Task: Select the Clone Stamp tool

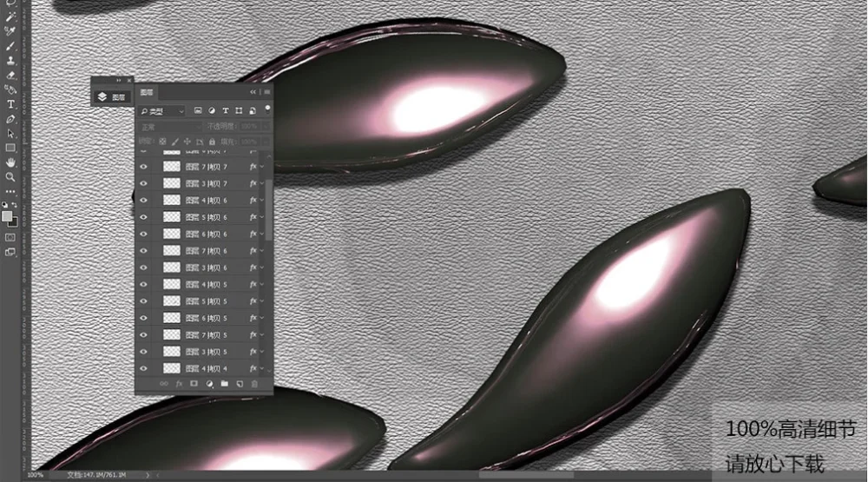Action: (x=10, y=61)
